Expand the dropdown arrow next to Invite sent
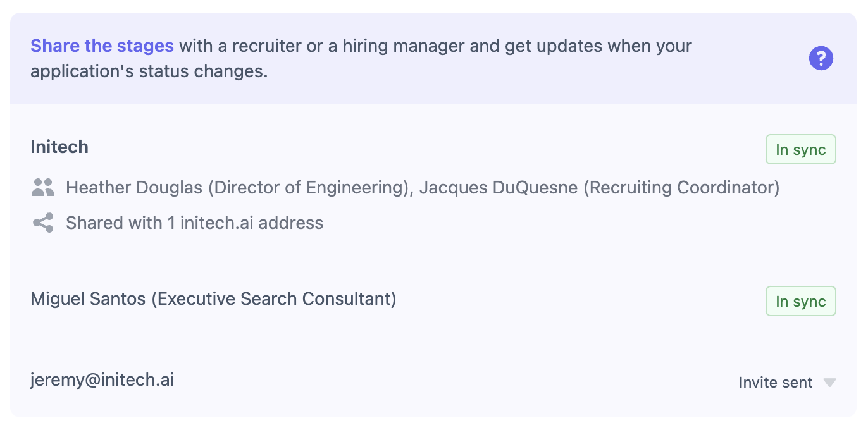The height and width of the screenshot is (430, 868). pos(829,383)
